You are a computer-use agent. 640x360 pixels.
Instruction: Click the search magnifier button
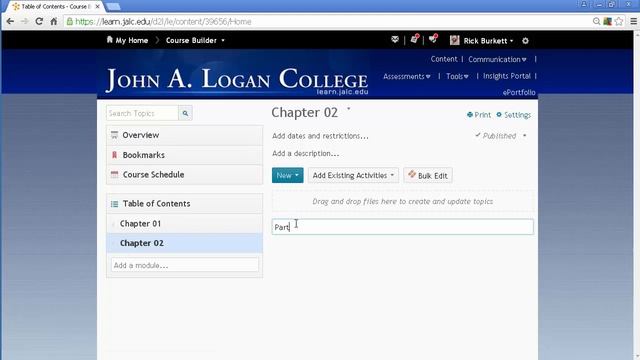coord(185,113)
